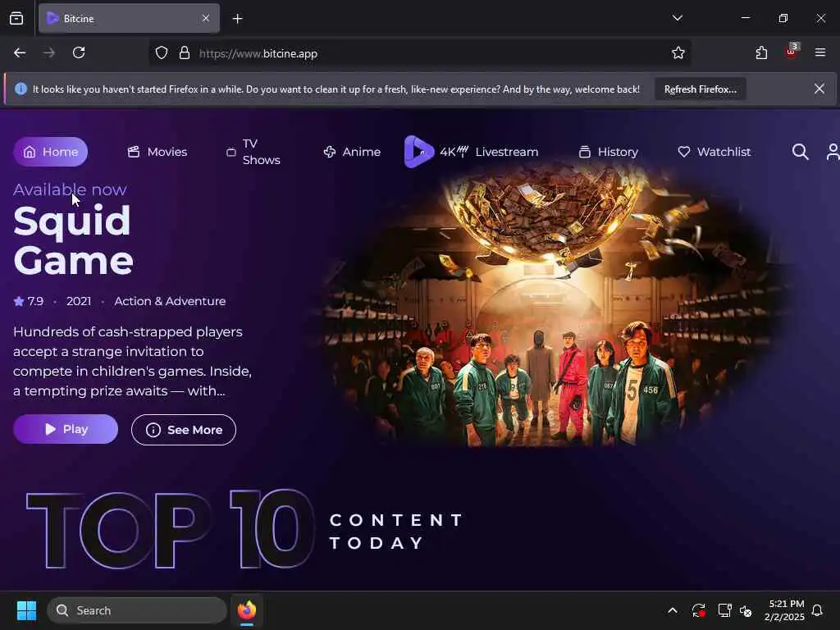Click See More for Squid Game

183,430
